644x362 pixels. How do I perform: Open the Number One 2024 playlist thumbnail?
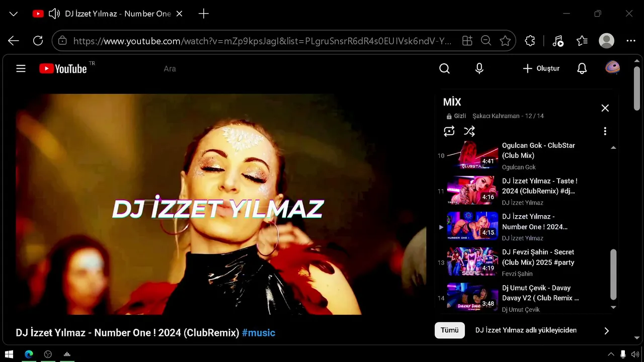pos(472,226)
